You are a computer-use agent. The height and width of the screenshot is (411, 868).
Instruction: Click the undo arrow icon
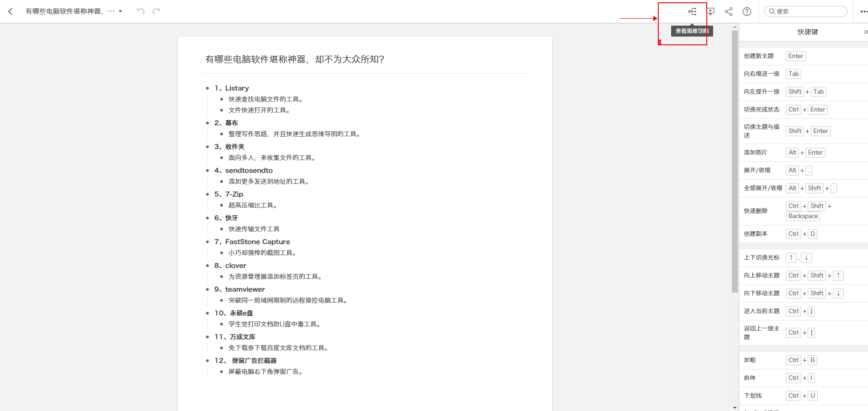(x=141, y=11)
